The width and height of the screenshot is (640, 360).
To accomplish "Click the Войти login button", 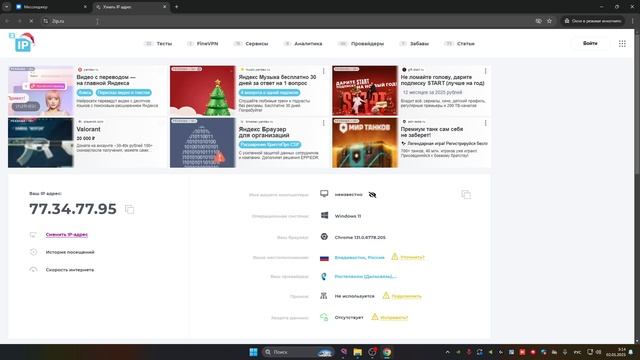I will coord(590,43).
